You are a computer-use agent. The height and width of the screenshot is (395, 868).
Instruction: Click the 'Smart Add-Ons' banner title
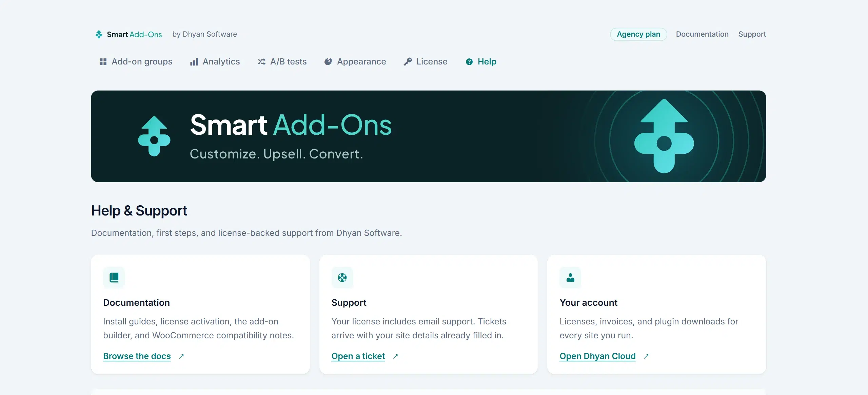point(291,125)
